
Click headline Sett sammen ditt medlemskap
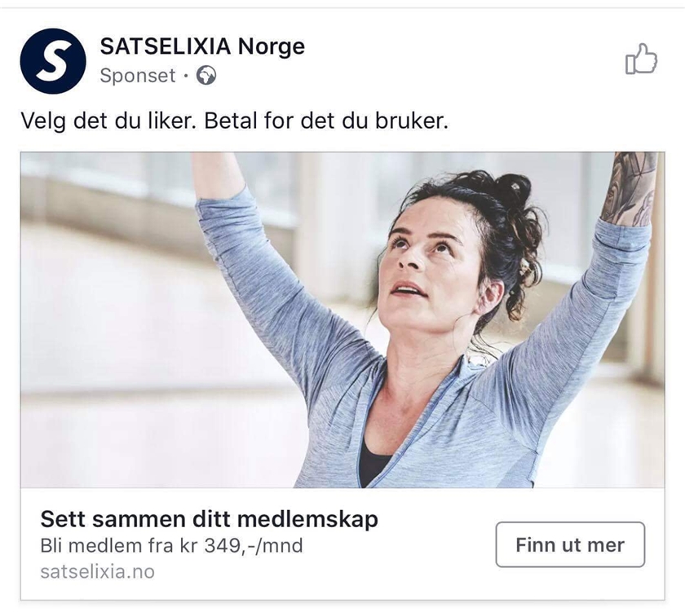coord(210,519)
